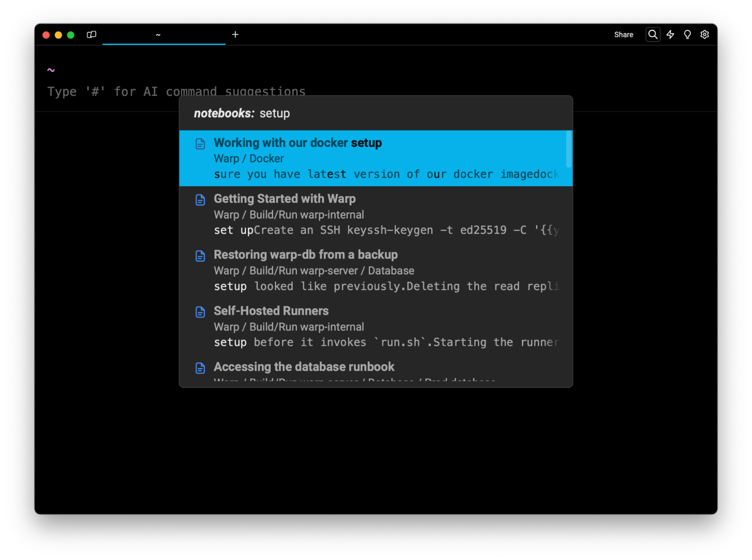752x560 pixels.
Task: Click the plus icon for new tab
Action: point(235,35)
